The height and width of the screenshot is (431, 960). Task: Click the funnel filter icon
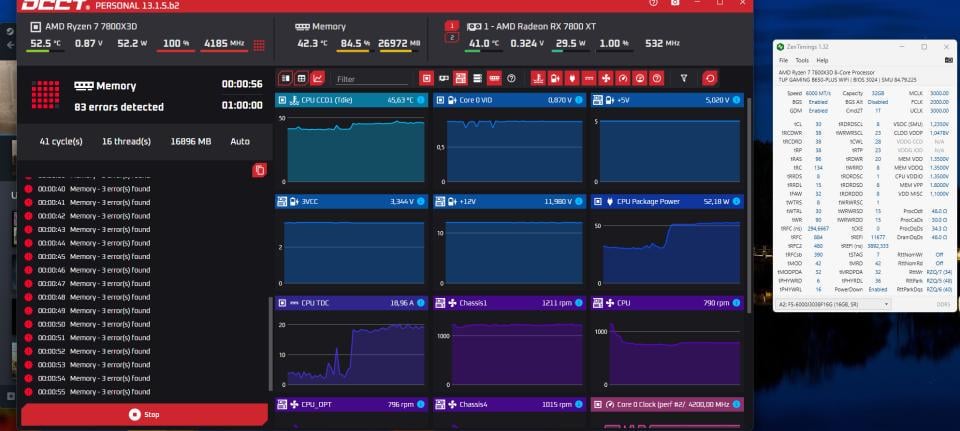(684, 78)
